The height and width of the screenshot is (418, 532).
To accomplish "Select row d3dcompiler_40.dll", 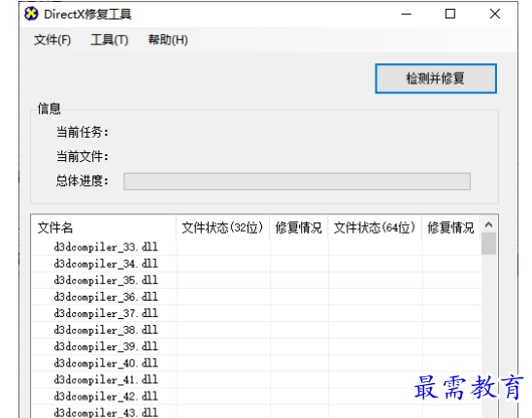I will tap(256, 363).
